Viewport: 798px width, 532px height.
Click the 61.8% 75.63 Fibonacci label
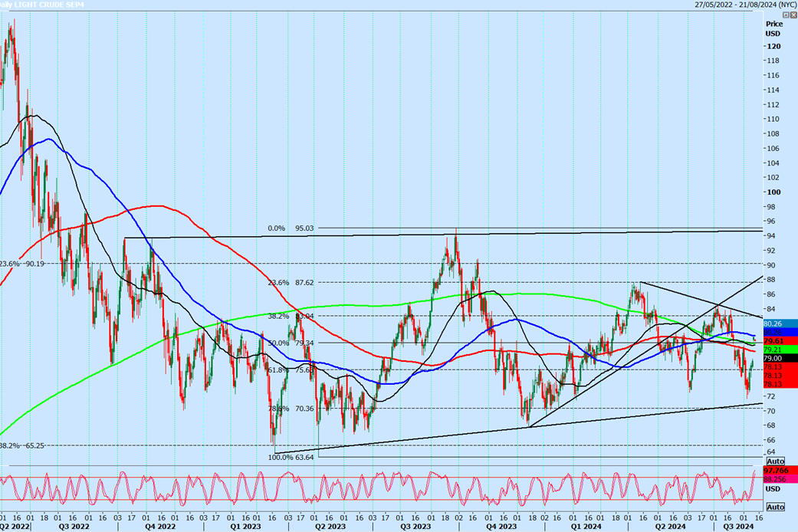[x=291, y=370]
